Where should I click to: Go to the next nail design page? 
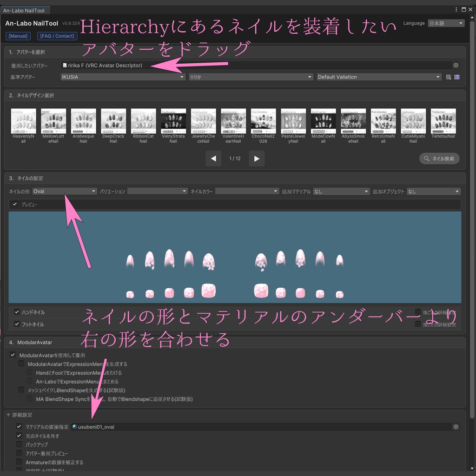[x=257, y=159]
